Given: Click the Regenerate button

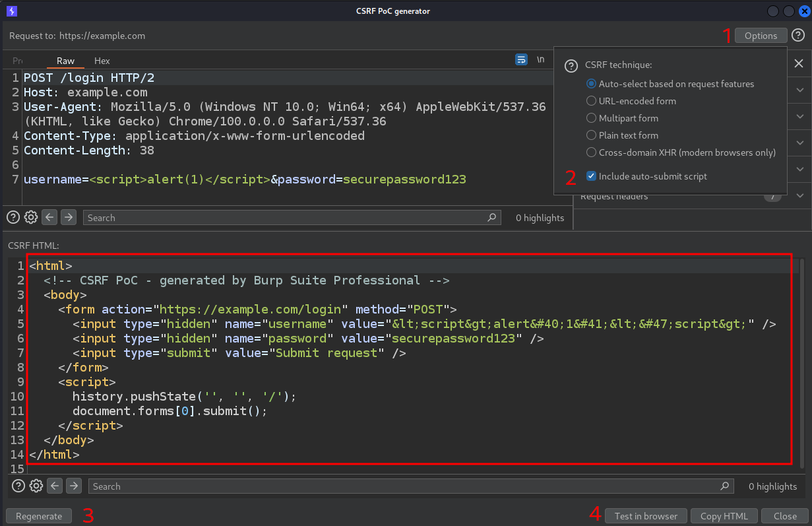Looking at the screenshot, I should pyautogui.click(x=39, y=516).
